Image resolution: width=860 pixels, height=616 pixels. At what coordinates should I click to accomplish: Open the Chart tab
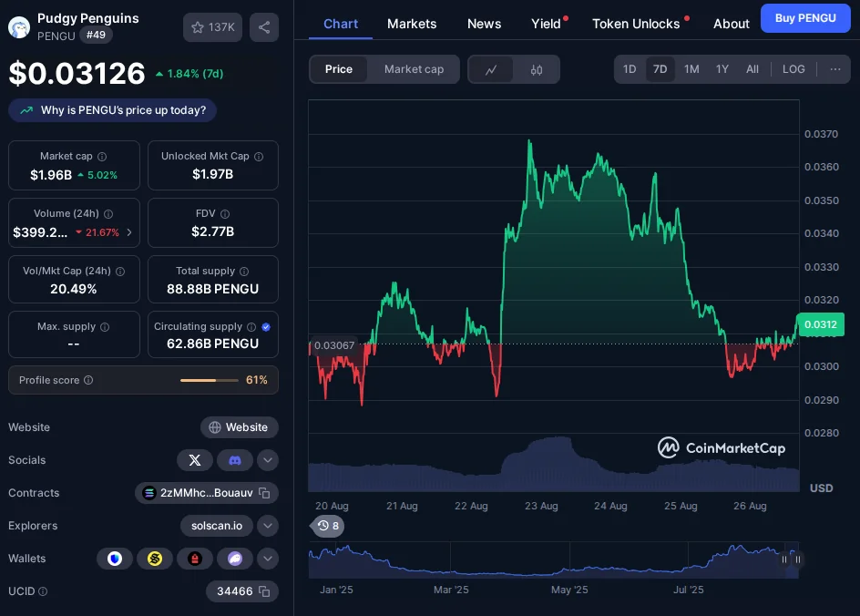coord(341,24)
